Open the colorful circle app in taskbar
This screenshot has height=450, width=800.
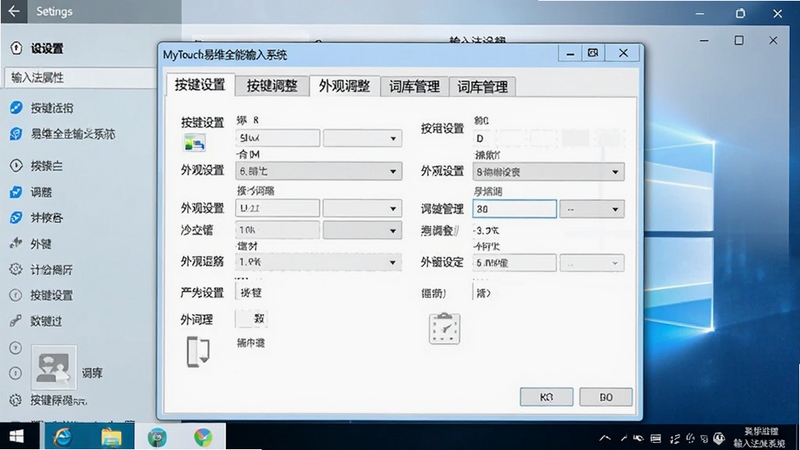coord(203,437)
